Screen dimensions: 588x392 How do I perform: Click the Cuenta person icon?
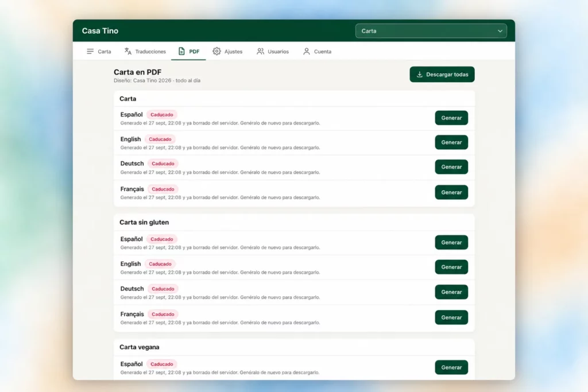pos(307,51)
